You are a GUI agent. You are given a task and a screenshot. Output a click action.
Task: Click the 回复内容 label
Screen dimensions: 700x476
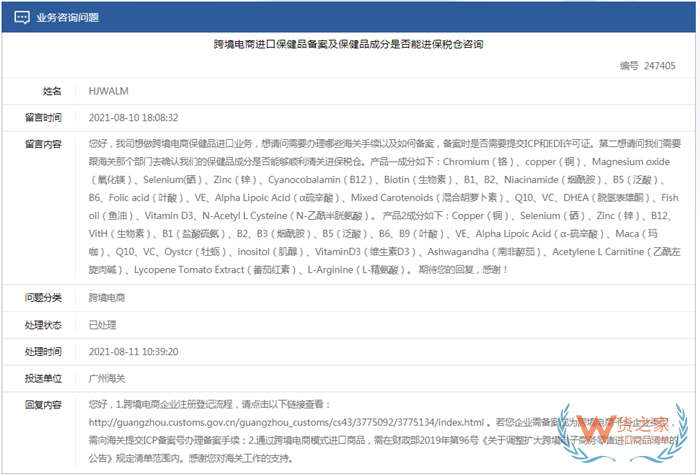[43, 405]
